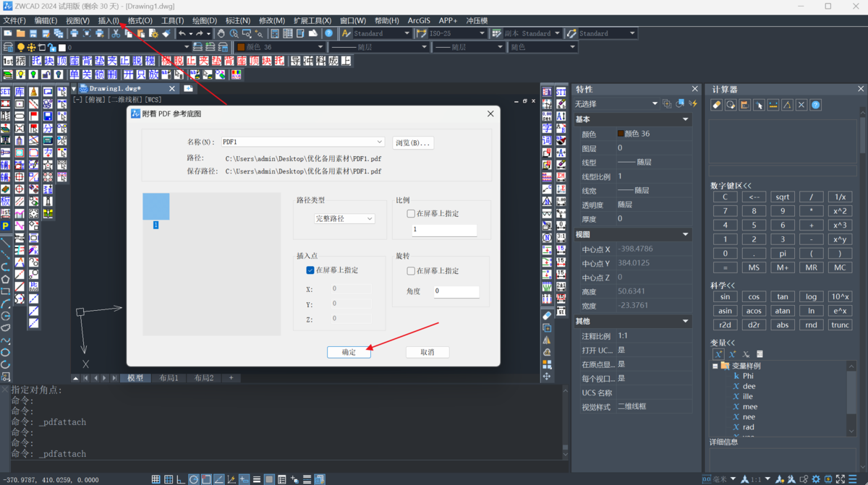This screenshot has width=868, height=485.
Task: Click the calculator angle icon
Action: pos(787,105)
